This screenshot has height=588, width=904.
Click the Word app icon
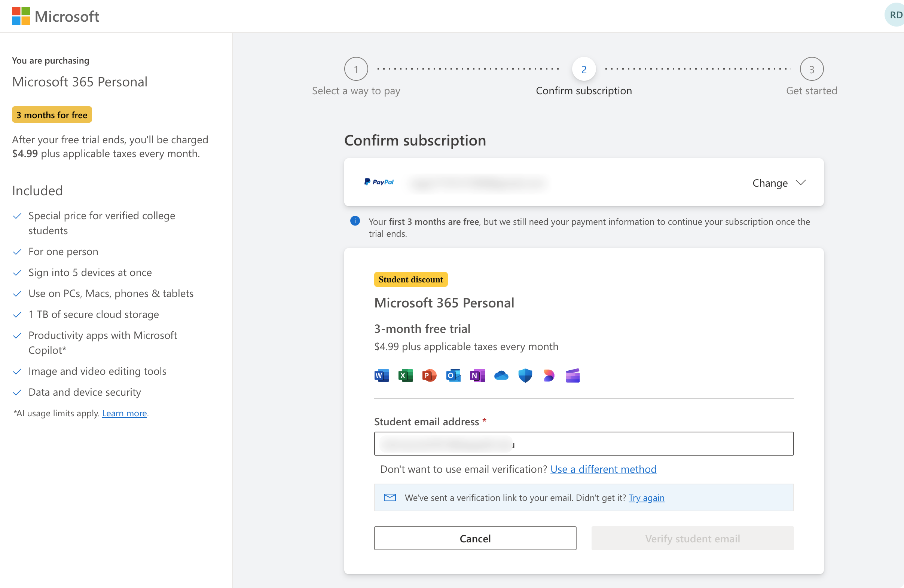click(x=381, y=376)
